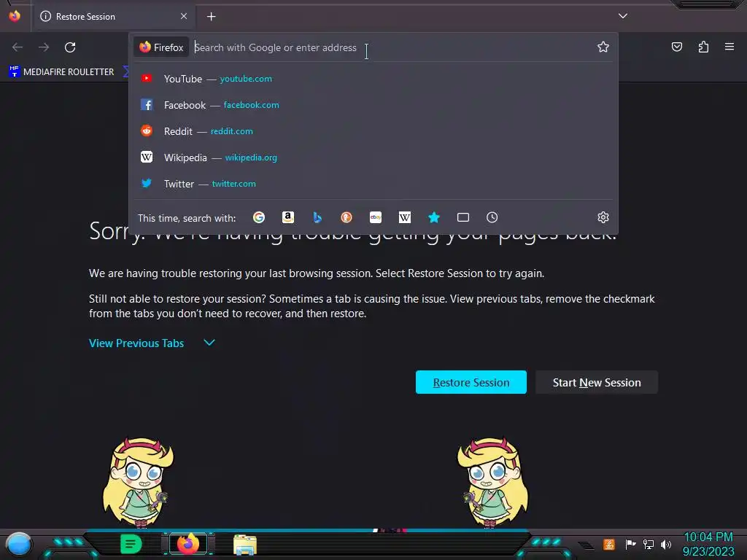
Task: Open Save to Pocket icon
Action: [x=677, y=47]
